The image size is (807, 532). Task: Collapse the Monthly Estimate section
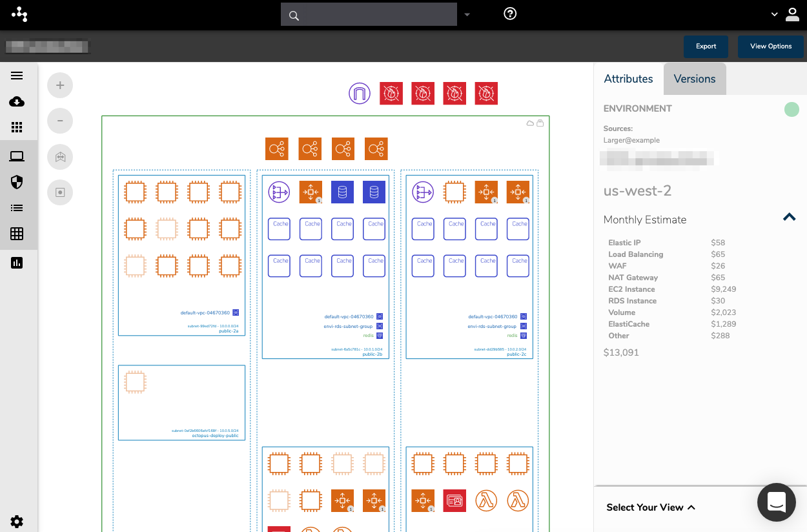789,218
